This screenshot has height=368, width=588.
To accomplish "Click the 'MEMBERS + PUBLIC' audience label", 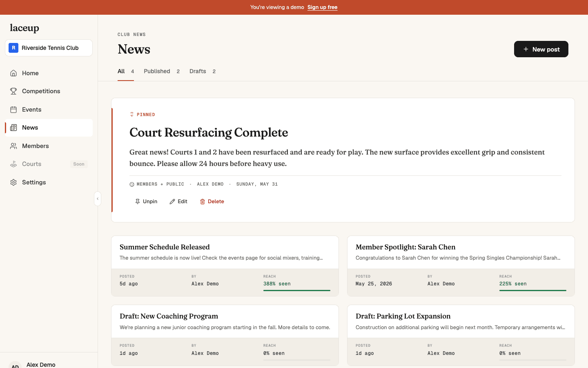I will 160,184.
